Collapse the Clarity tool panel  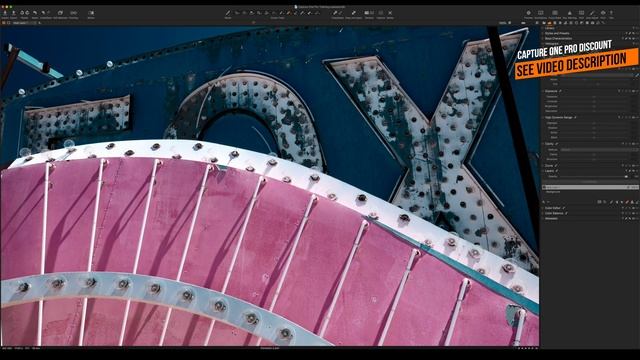[x=542, y=144]
